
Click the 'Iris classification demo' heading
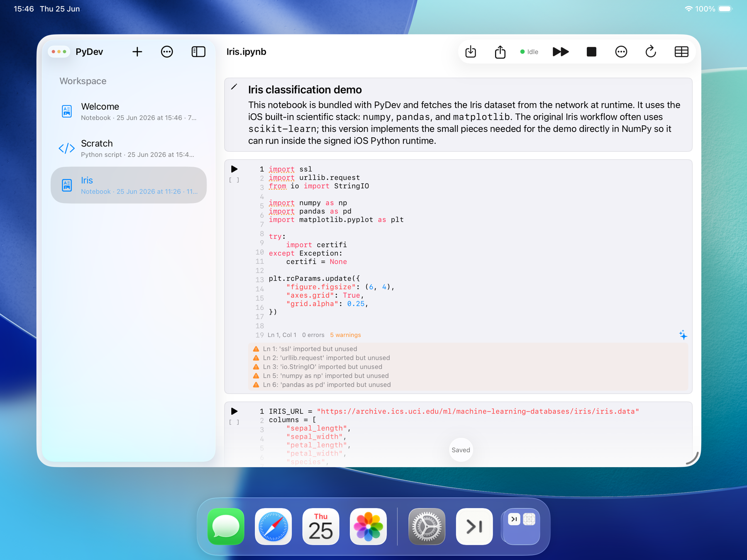(x=305, y=90)
